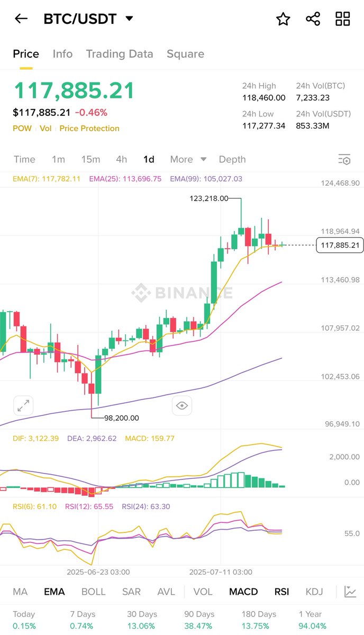This screenshot has width=364, height=635.
Task: Tap the large 117,885.21 price
Action: 74,90
